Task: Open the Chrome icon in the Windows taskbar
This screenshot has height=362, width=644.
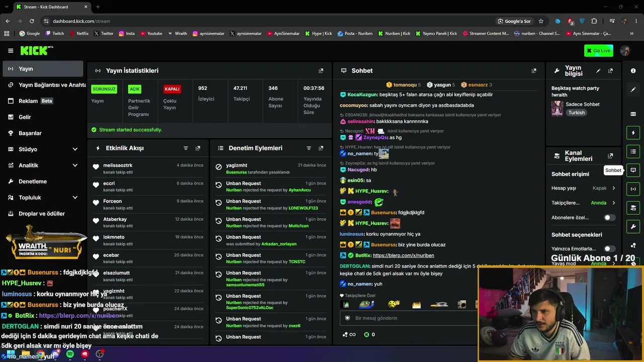Action: point(40,354)
